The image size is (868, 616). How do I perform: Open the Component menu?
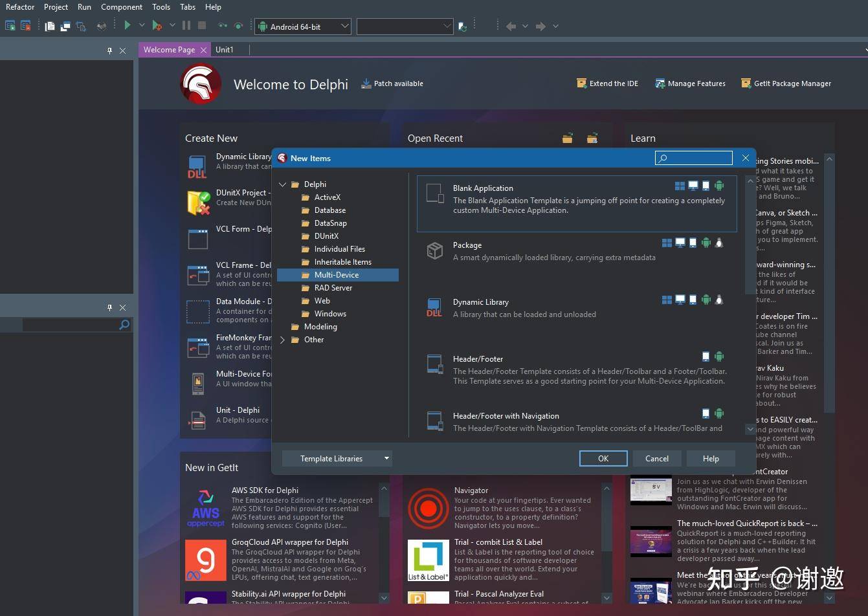point(122,7)
